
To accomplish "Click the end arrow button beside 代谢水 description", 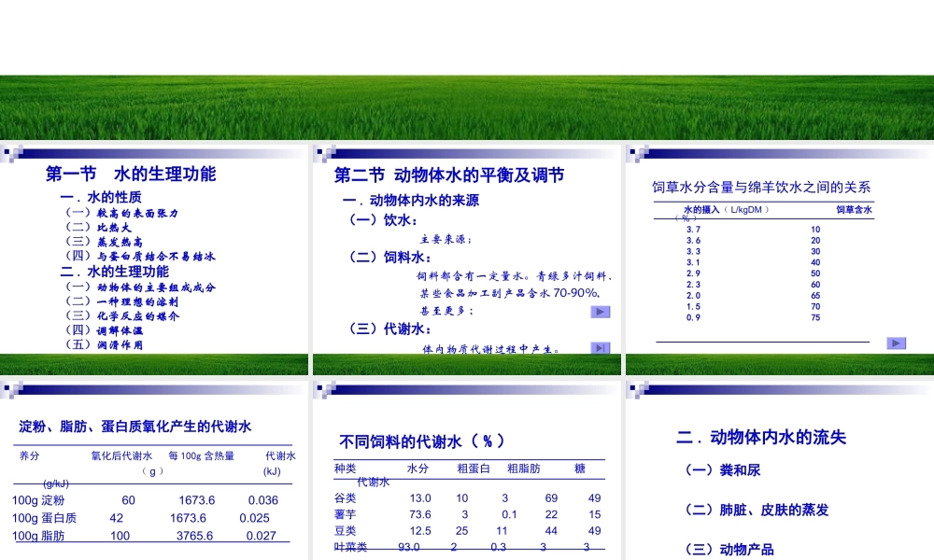I will click(x=601, y=347).
